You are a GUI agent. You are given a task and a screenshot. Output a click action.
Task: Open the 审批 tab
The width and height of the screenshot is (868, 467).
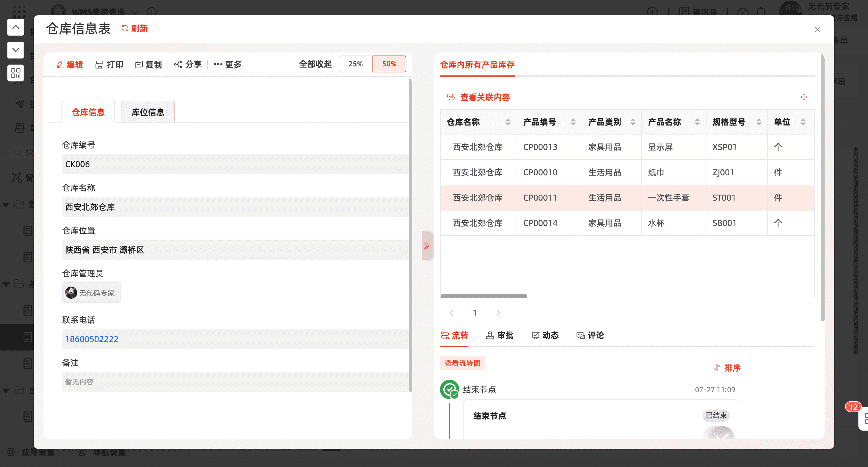[x=500, y=335]
